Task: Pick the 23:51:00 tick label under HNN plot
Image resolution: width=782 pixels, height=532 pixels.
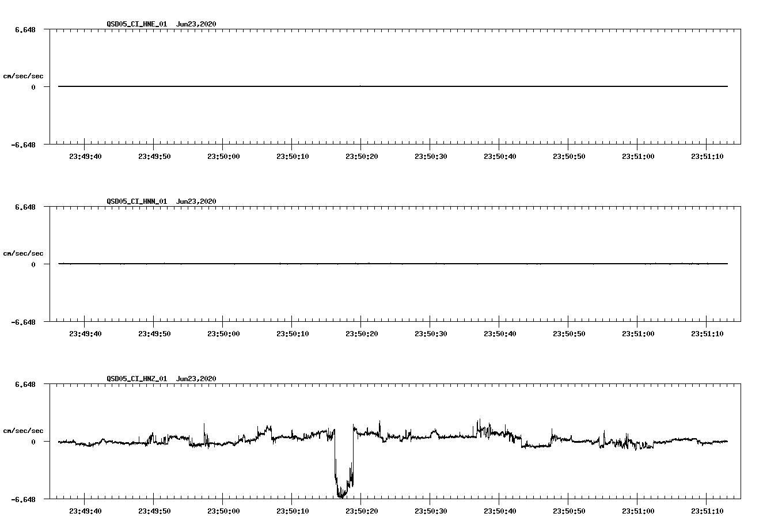Action: point(638,334)
